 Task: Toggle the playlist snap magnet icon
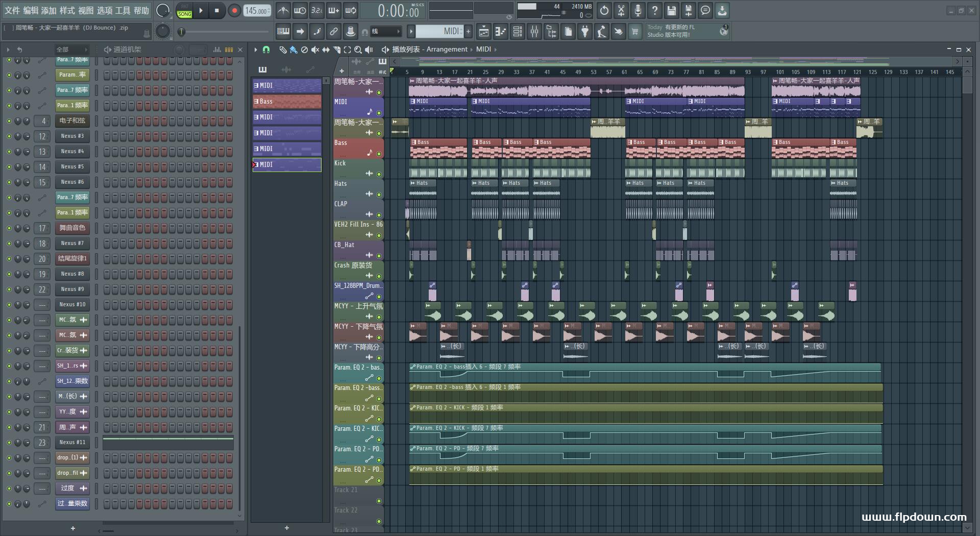point(266,50)
